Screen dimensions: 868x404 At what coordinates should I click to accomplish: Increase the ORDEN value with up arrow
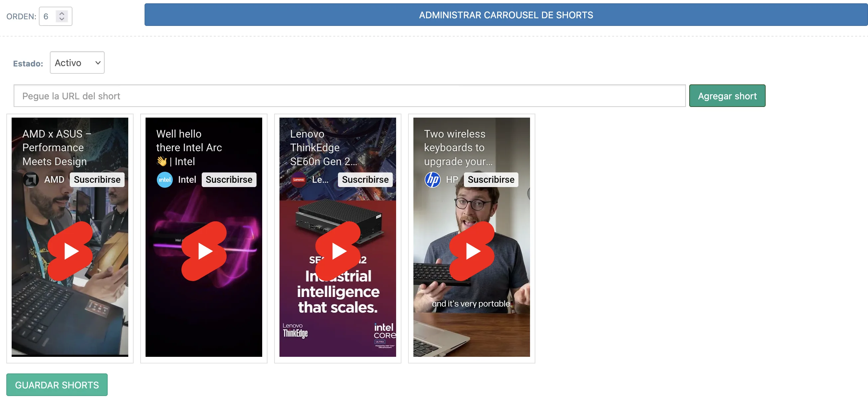[62, 14]
